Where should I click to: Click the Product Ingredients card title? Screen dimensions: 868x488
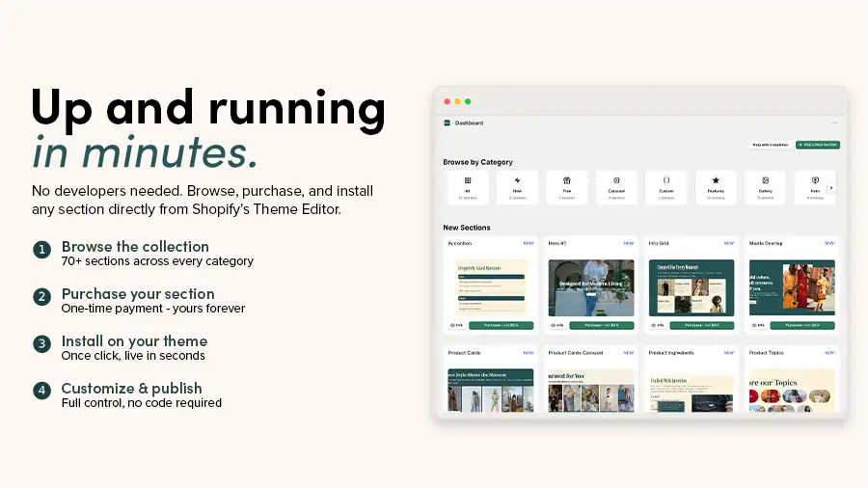coord(671,353)
